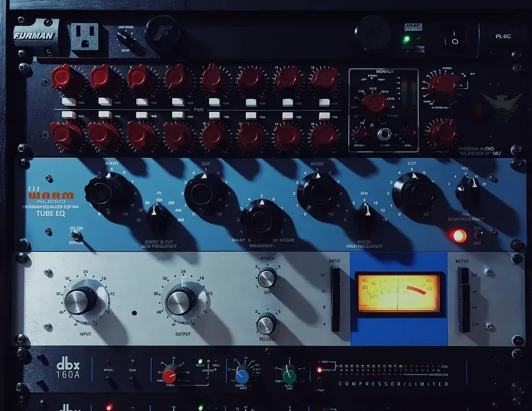Adjust Nicerizer channel 14 pan knob

288,137
